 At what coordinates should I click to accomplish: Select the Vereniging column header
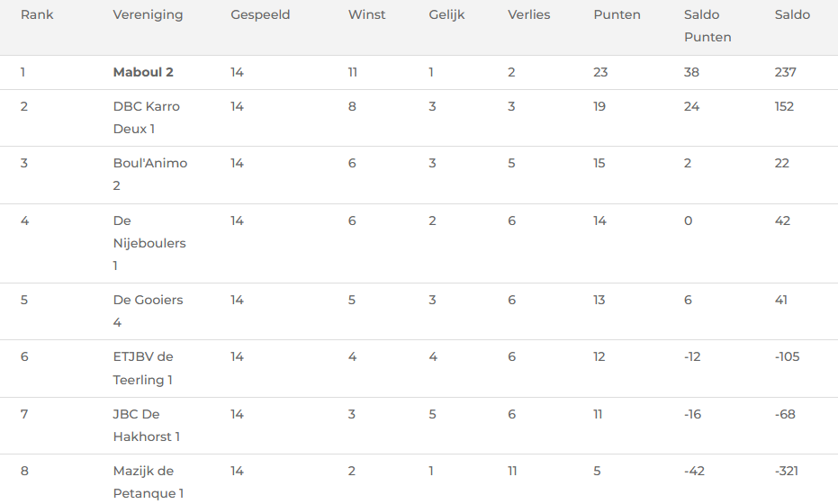pyautogui.click(x=148, y=15)
